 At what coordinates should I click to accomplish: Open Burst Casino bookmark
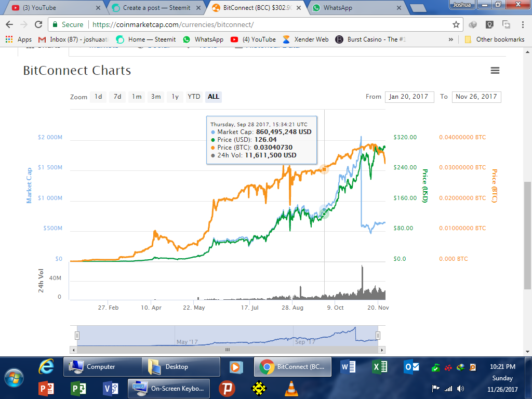click(x=370, y=39)
